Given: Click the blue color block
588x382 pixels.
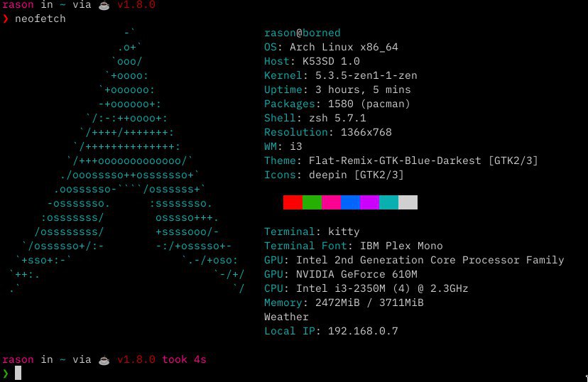Looking at the screenshot, I should coord(350,202).
